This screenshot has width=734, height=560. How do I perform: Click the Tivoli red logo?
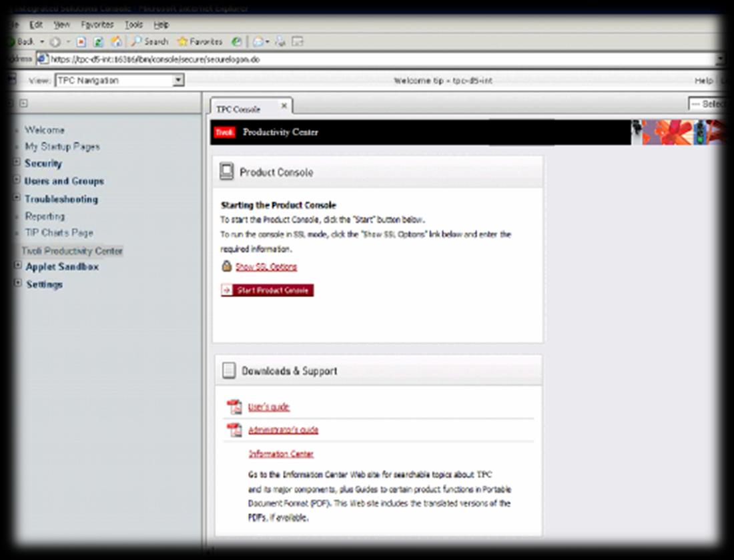coord(225,133)
